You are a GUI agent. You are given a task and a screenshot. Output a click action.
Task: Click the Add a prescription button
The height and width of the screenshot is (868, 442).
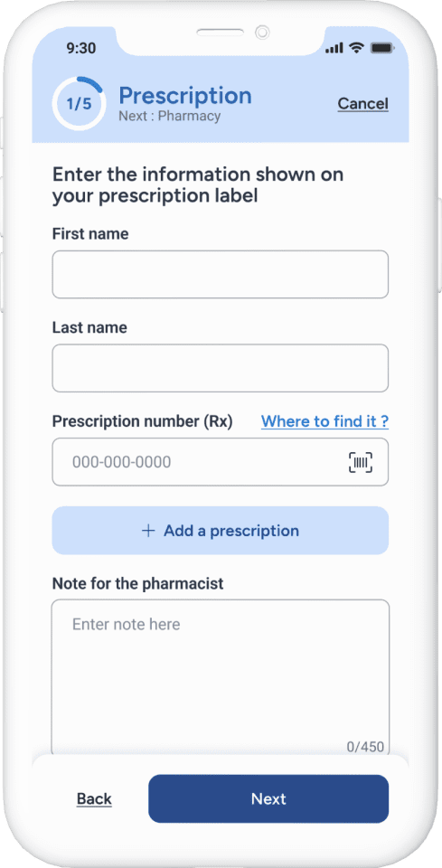pyautogui.click(x=221, y=531)
